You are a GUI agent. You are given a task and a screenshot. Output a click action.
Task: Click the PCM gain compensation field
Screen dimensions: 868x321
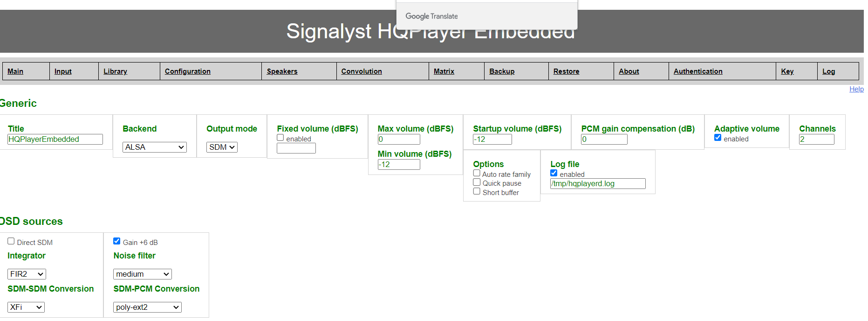click(x=604, y=139)
